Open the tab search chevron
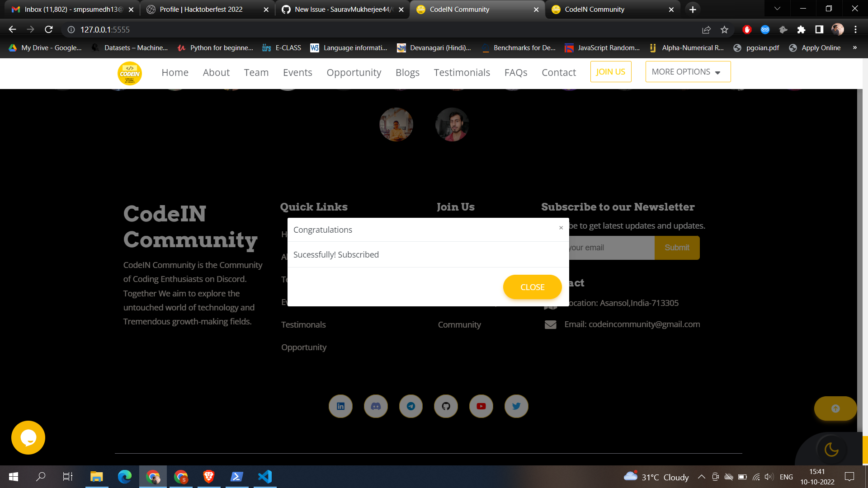The height and width of the screenshot is (488, 868). point(777,9)
